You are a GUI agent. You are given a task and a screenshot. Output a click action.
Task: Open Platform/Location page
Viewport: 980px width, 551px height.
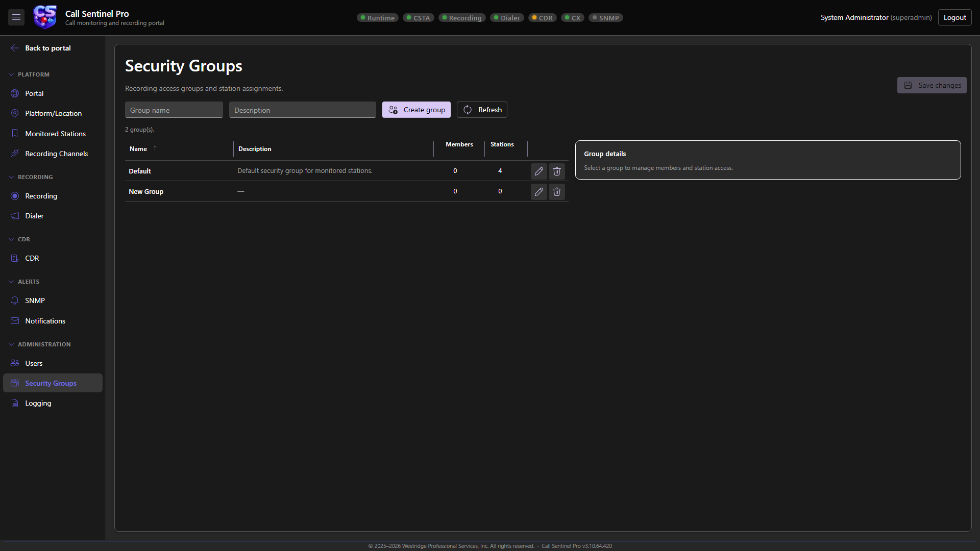pyautogui.click(x=53, y=113)
